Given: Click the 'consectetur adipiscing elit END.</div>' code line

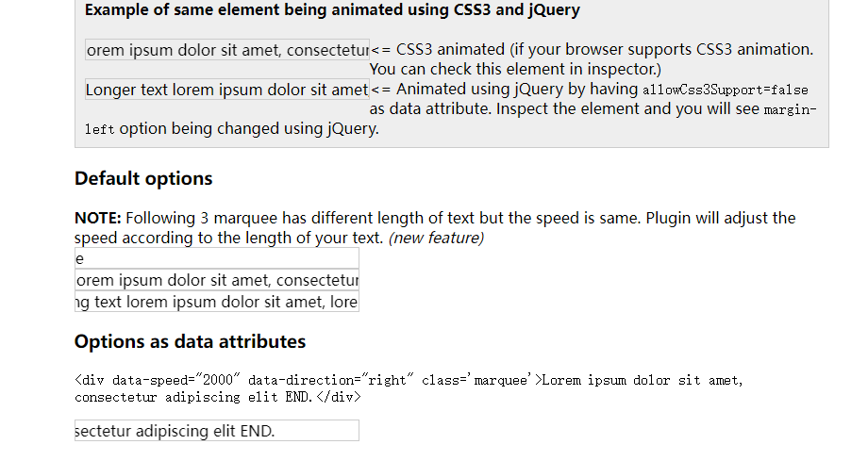Looking at the screenshot, I should [x=218, y=397].
